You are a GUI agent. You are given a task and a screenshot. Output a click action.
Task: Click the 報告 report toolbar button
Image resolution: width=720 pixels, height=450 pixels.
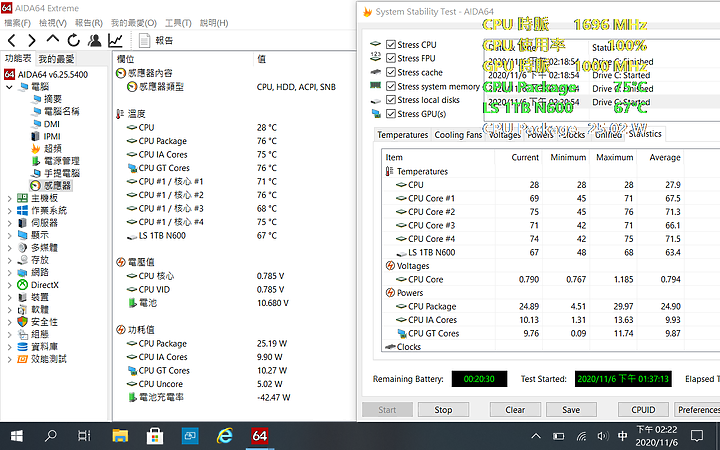coord(156,40)
